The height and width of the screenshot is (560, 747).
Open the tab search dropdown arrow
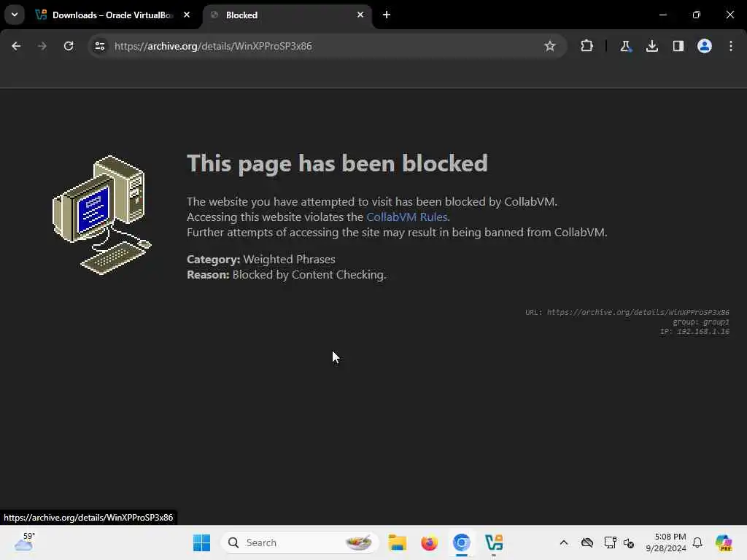(x=15, y=15)
